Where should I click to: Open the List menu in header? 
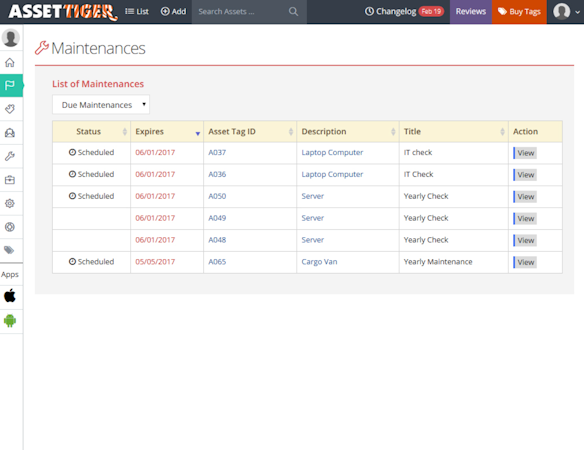coord(137,12)
